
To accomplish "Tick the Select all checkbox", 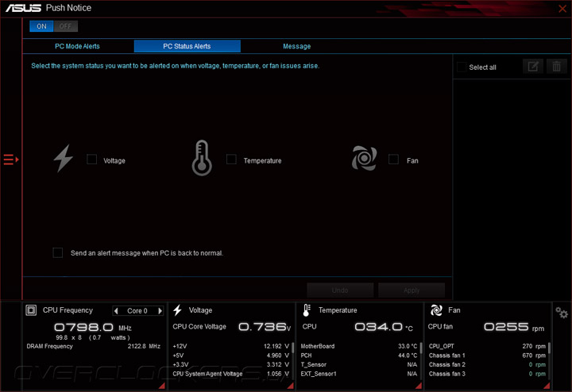I will pos(462,67).
